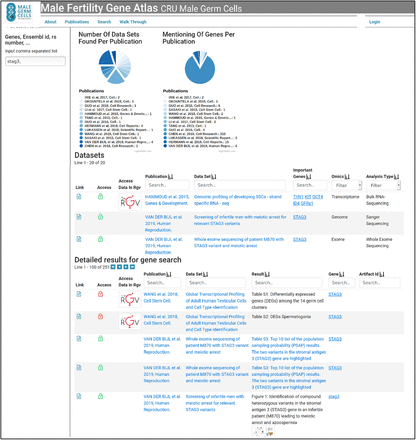Click red access lock in Table S1 result row
416x440 pixels.
click(100, 294)
